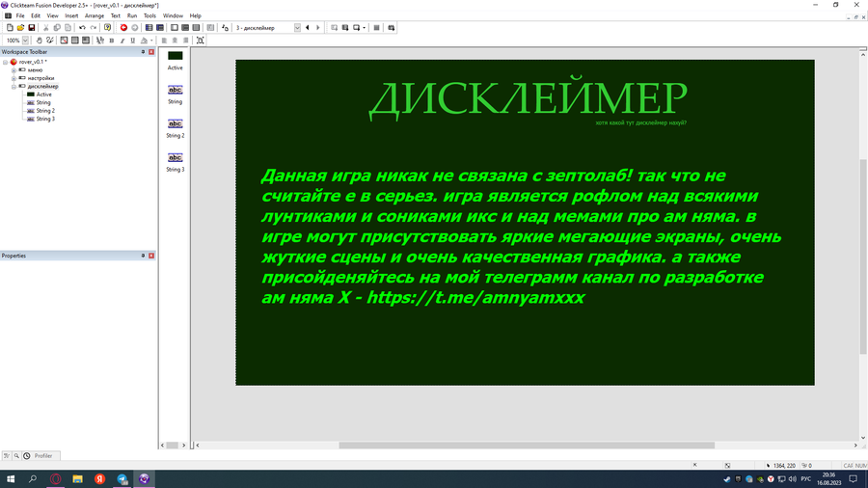The image size is (868, 488).
Task: Click the Underline formatting icon
Action: [133, 41]
